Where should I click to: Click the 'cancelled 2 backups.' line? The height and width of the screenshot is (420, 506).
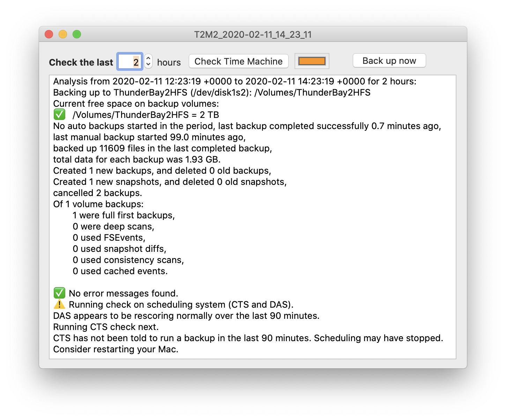tap(98, 193)
